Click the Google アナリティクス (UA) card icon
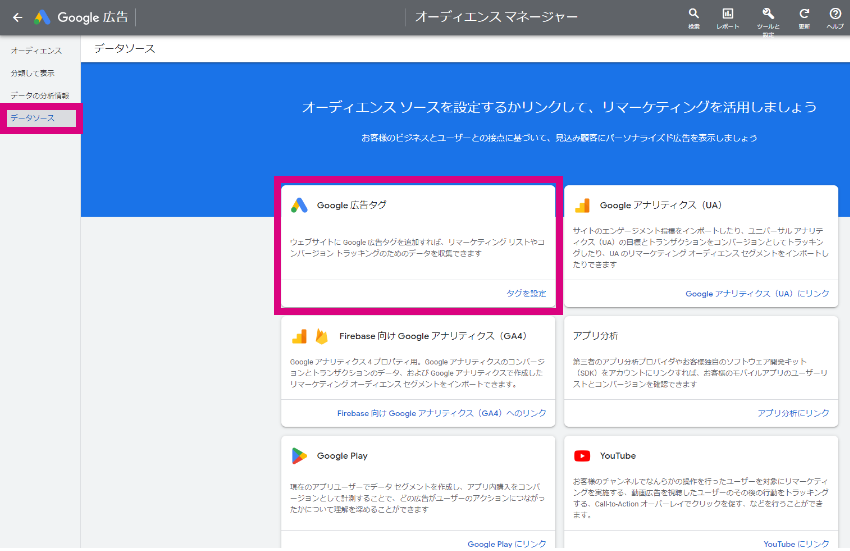Viewport: 850px width, 551px height. click(x=582, y=205)
